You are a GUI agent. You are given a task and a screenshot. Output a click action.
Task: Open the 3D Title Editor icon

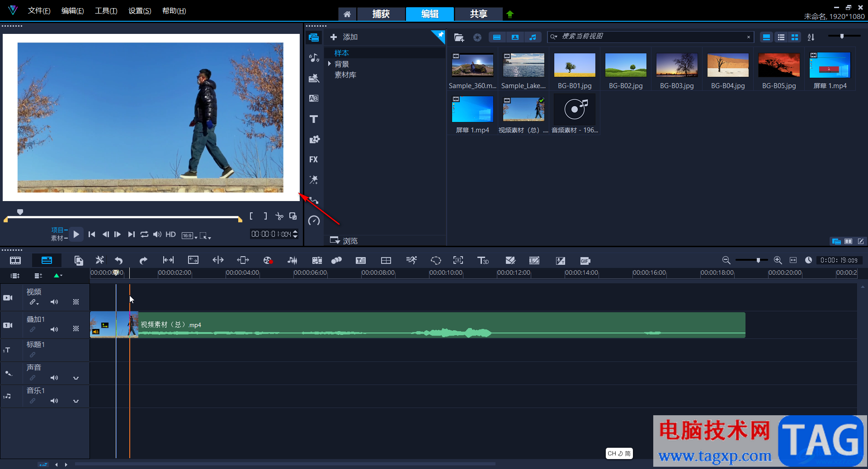coord(483,261)
